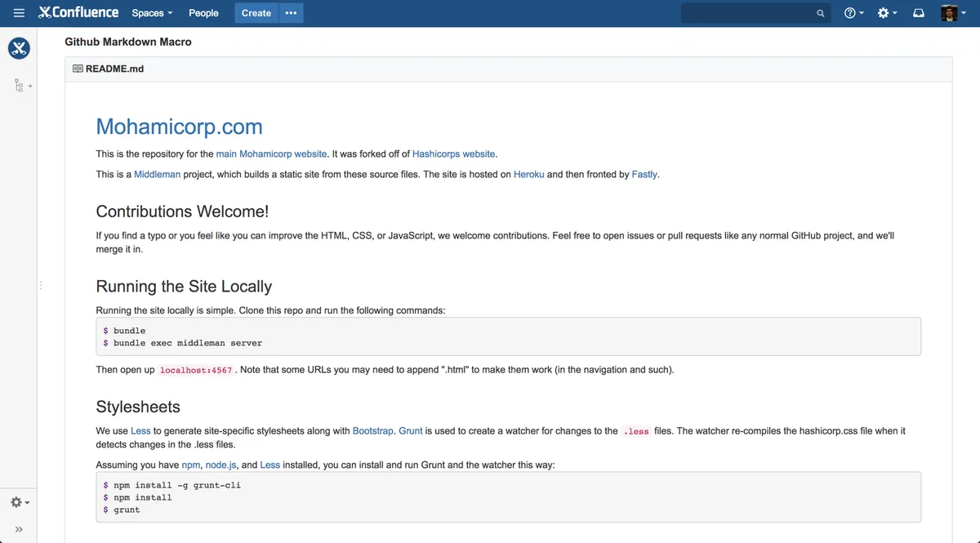
Task: Follow the Heroku link
Action: pos(528,174)
